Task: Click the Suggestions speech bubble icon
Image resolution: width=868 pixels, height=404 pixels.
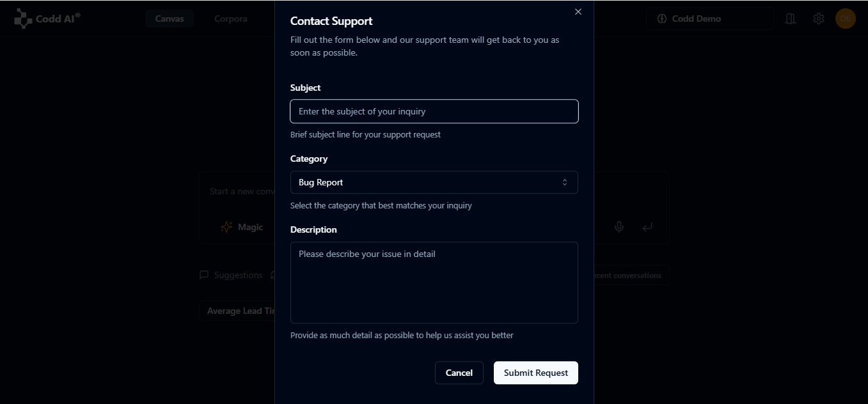Action: click(204, 275)
